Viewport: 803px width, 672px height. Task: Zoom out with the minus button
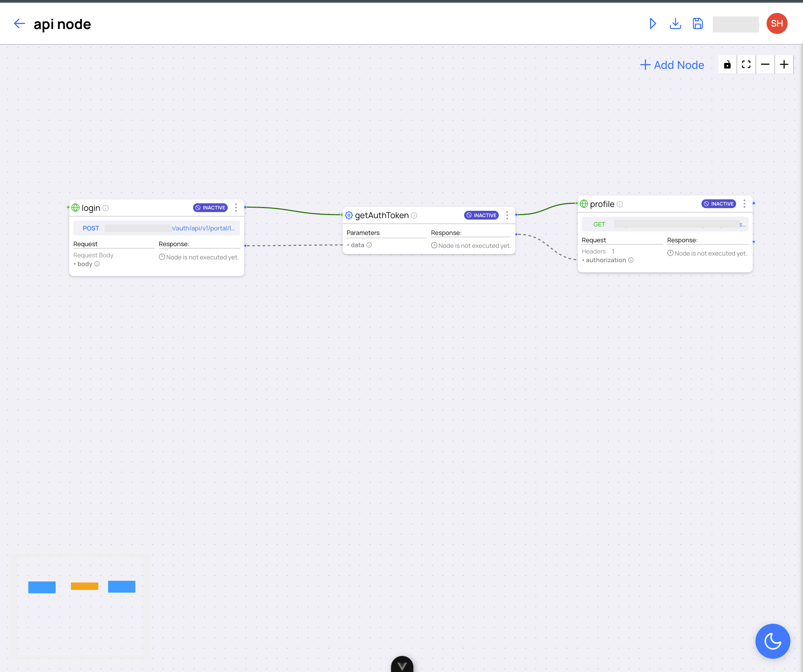point(765,65)
